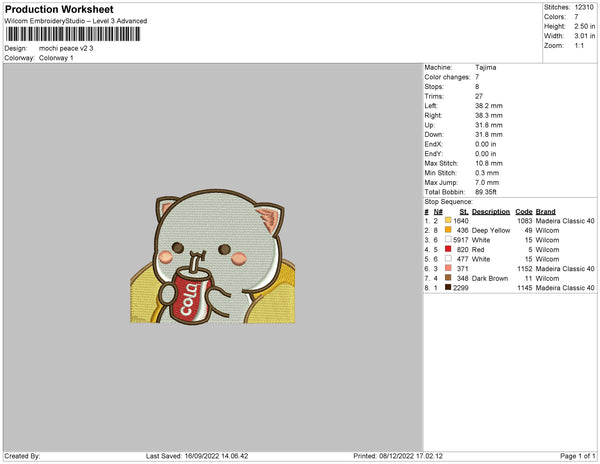Click thread code 49 in Deep Yellow row
This screenshot has width=600, height=464.
point(528,230)
